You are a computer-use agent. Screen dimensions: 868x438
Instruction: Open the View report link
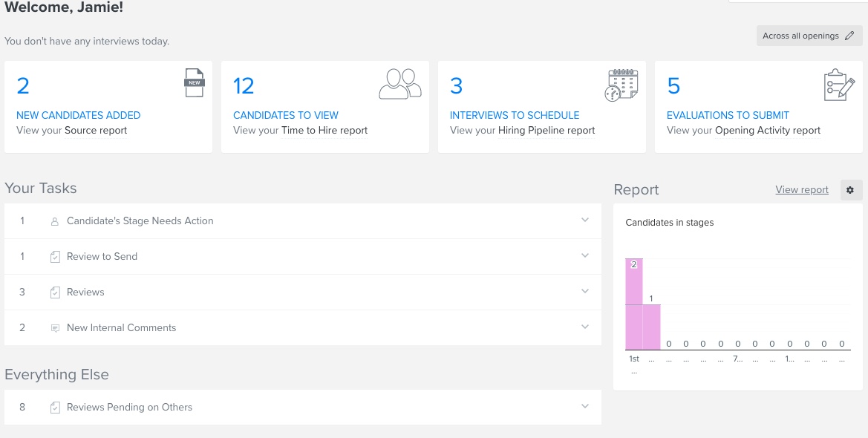[x=802, y=190]
